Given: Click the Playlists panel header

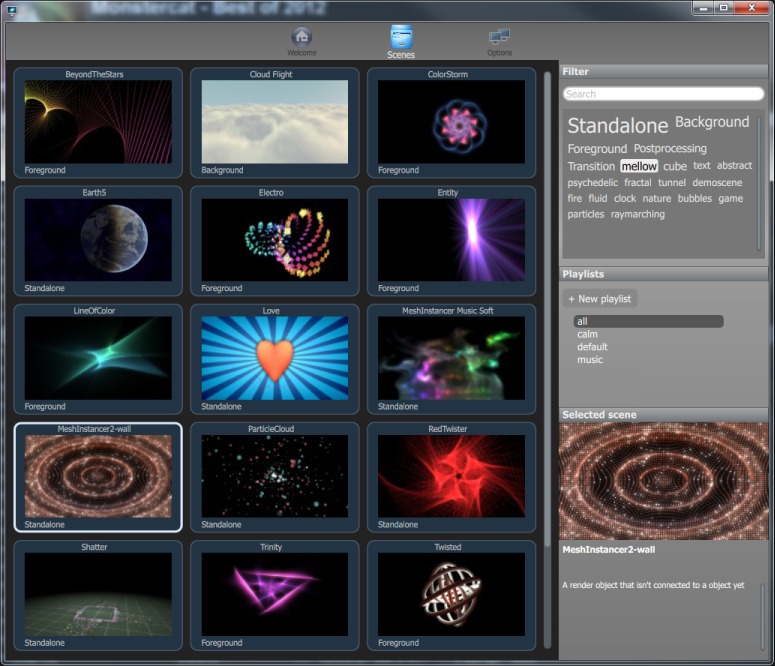Looking at the screenshot, I should [x=663, y=274].
